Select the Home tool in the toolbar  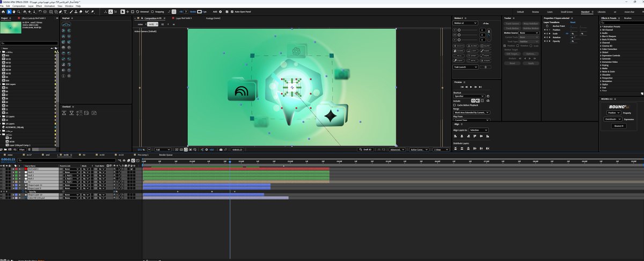[3, 11]
